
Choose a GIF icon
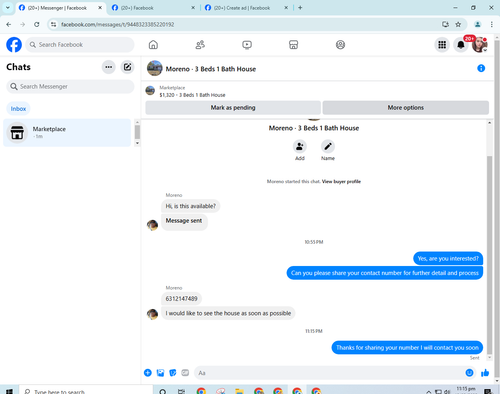click(x=185, y=373)
